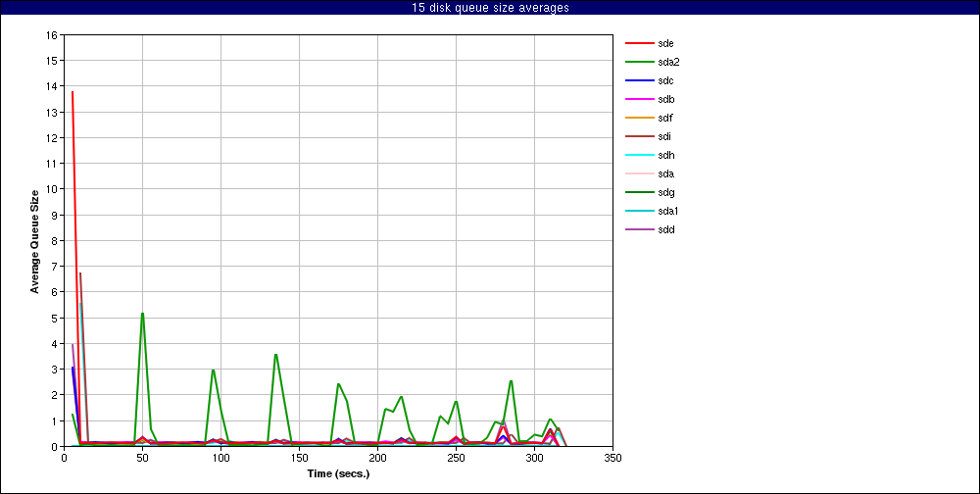The image size is (980, 494).
Task: Select the 'sdg' legend label
Action: point(665,192)
